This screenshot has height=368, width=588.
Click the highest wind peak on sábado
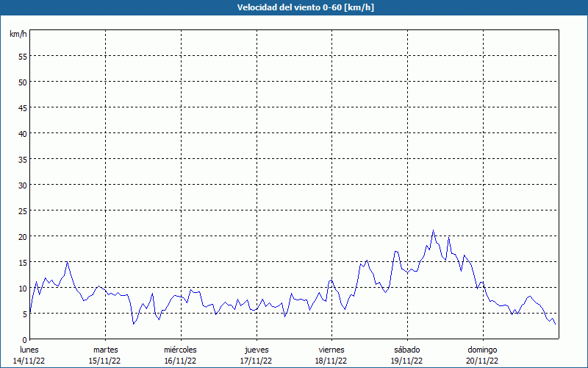tap(433, 230)
